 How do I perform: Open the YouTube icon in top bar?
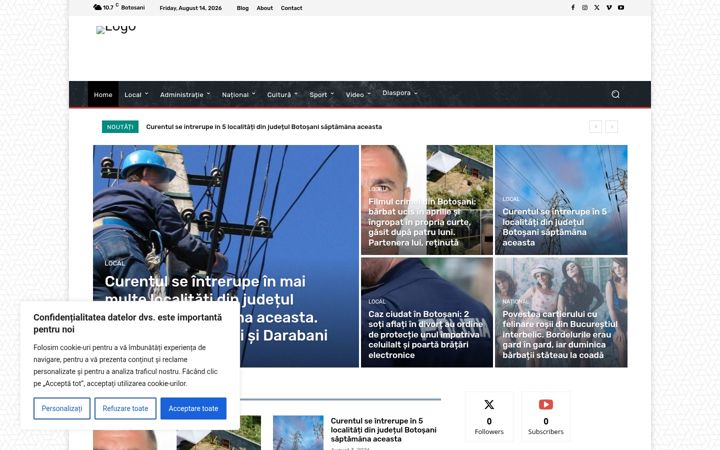pyautogui.click(x=621, y=8)
